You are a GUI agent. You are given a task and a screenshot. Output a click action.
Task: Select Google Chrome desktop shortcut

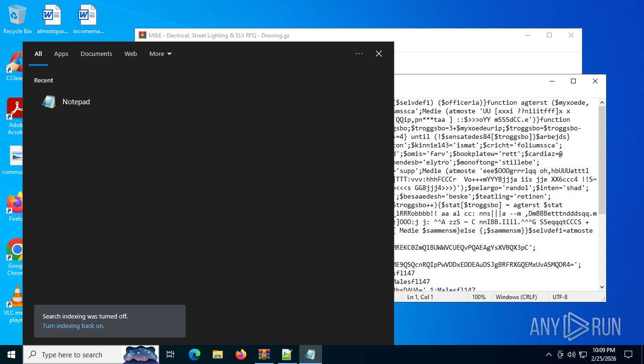[x=15, y=257]
